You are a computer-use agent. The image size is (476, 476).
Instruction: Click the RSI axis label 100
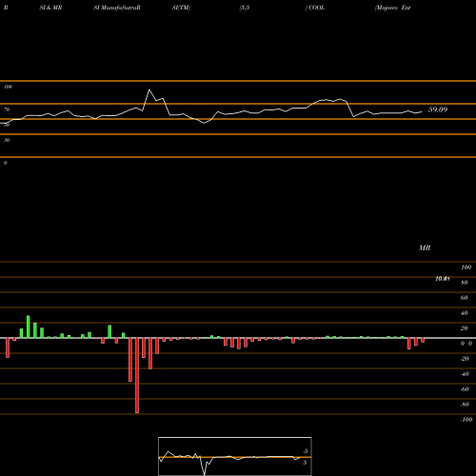tap(8, 87)
